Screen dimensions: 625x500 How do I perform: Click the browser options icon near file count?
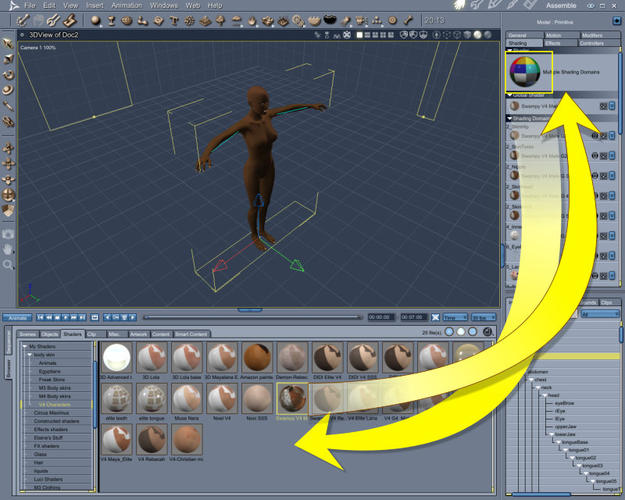click(x=487, y=332)
